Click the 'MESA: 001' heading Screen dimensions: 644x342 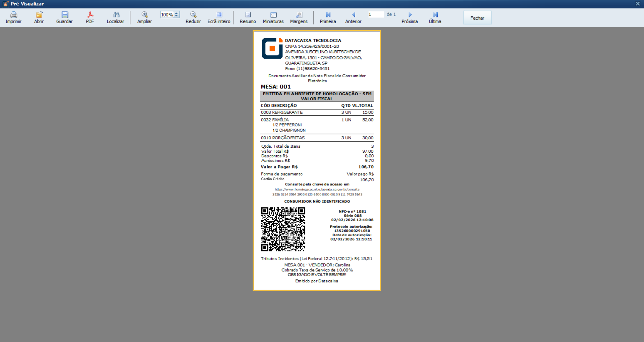click(x=276, y=87)
